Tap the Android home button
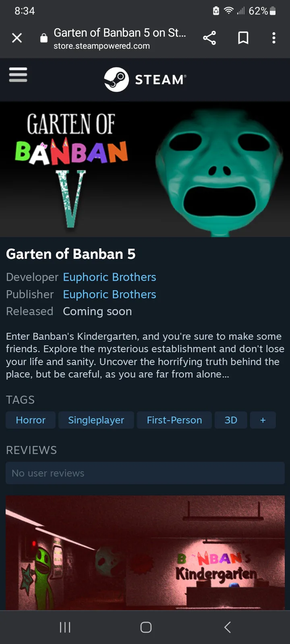 [146, 627]
